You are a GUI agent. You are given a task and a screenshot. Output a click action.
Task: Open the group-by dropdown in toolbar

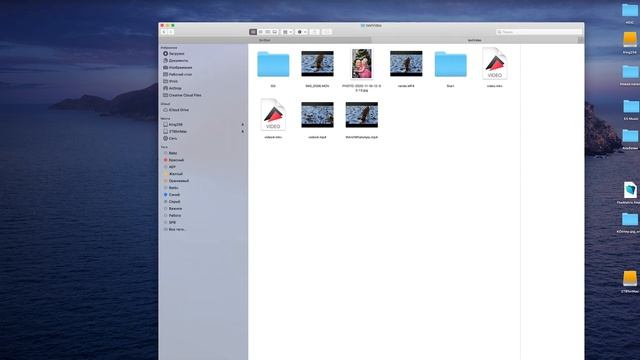(287, 32)
